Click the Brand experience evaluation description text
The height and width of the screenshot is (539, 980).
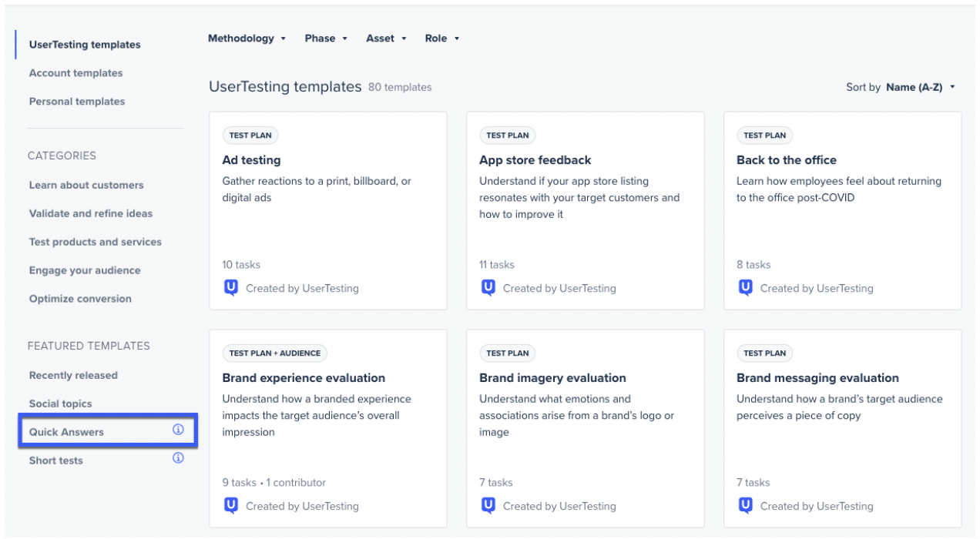(317, 416)
